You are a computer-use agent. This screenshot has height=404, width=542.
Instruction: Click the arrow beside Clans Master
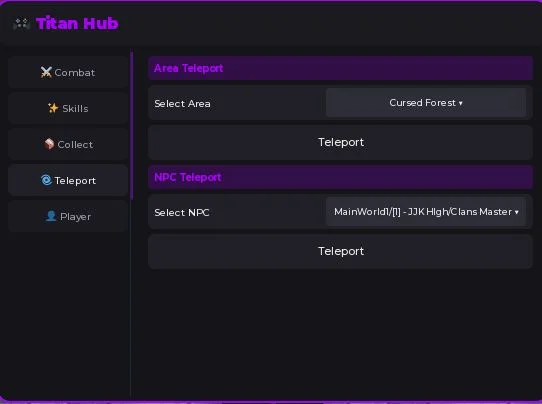pos(516,212)
